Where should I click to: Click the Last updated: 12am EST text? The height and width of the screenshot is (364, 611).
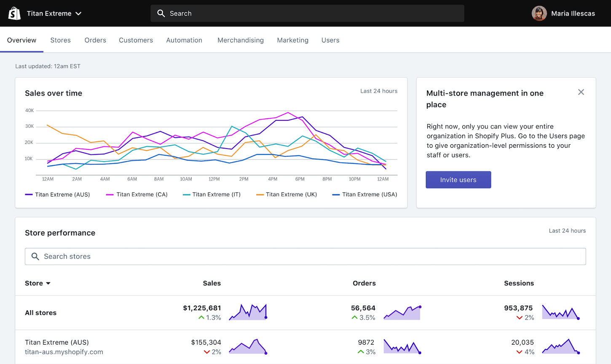48,66
